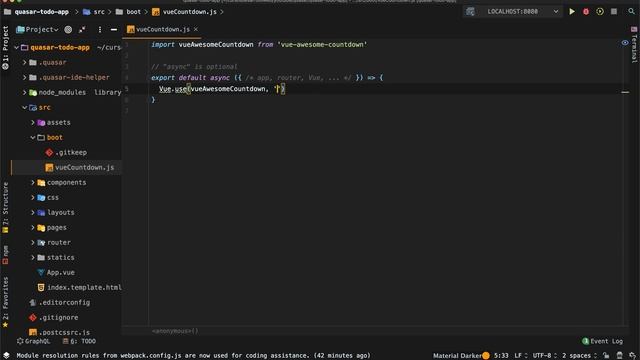640x360 pixels.
Task: Open Project panel options menu
Action: pyautogui.click(x=100, y=29)
